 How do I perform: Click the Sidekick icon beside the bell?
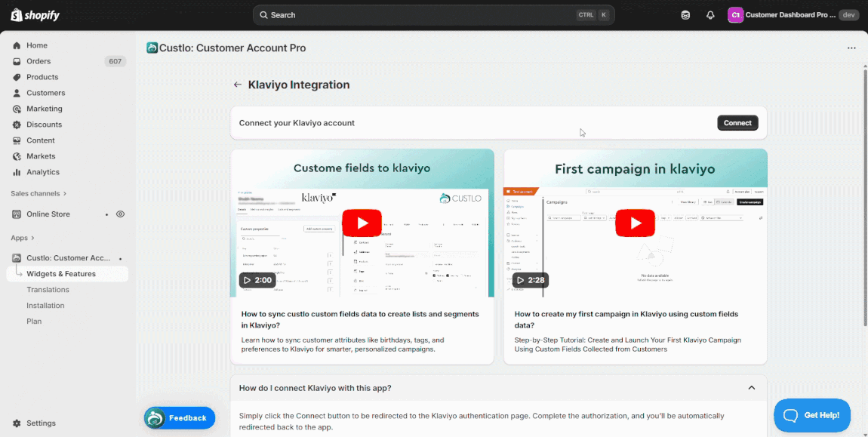pyautogui.click(x=685, y=15)
